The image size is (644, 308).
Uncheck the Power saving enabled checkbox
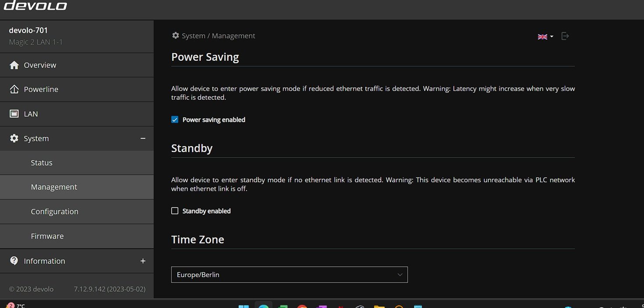(x=175, y=120)
